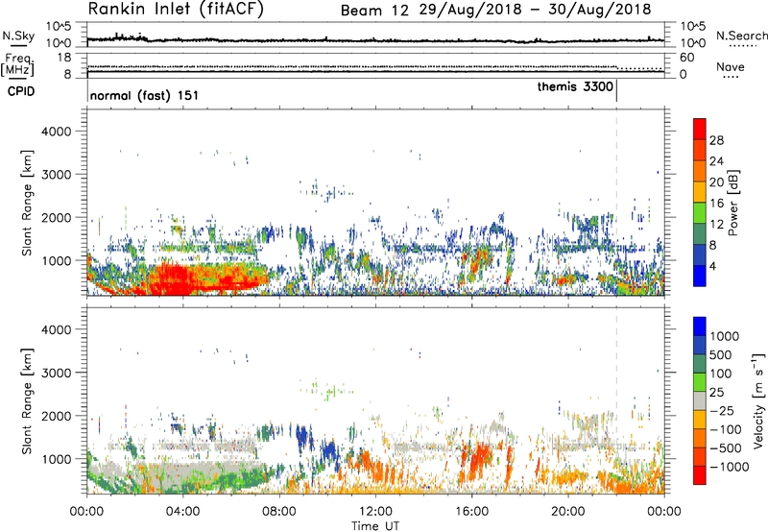768x532 pixels.
Task: Click the Power panel 'Slant Range [km]' axis title
Action: point(27,203)
